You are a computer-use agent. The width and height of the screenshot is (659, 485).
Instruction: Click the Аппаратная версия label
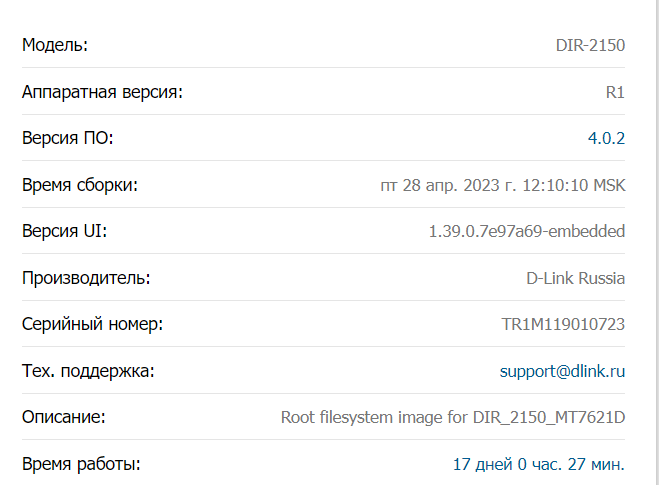(103, 92)
